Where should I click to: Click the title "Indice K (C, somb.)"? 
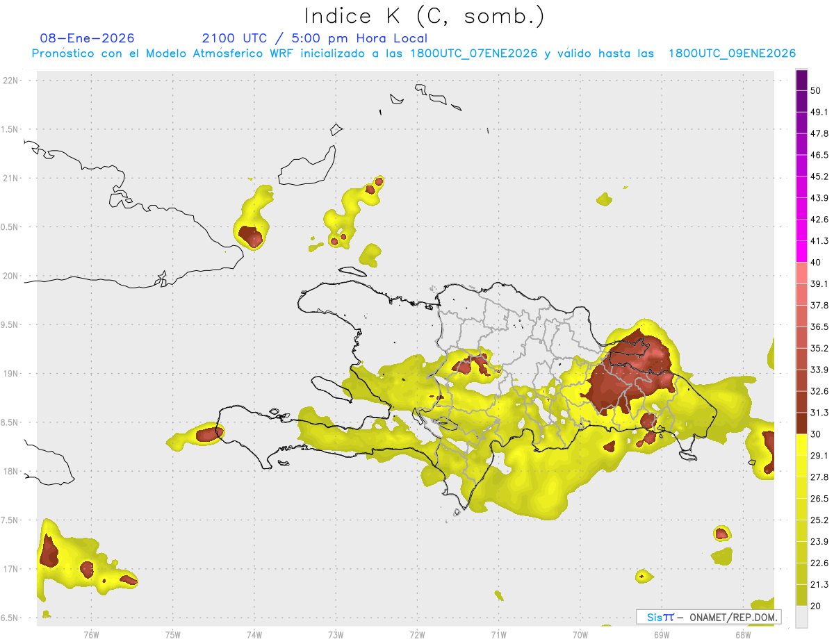[425, 16]
